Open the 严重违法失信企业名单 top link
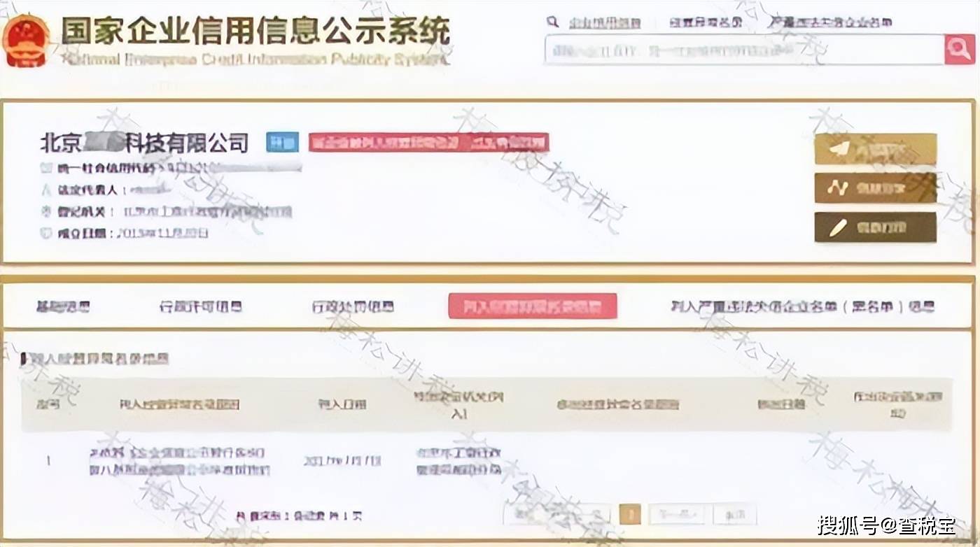 coord(830,22)
